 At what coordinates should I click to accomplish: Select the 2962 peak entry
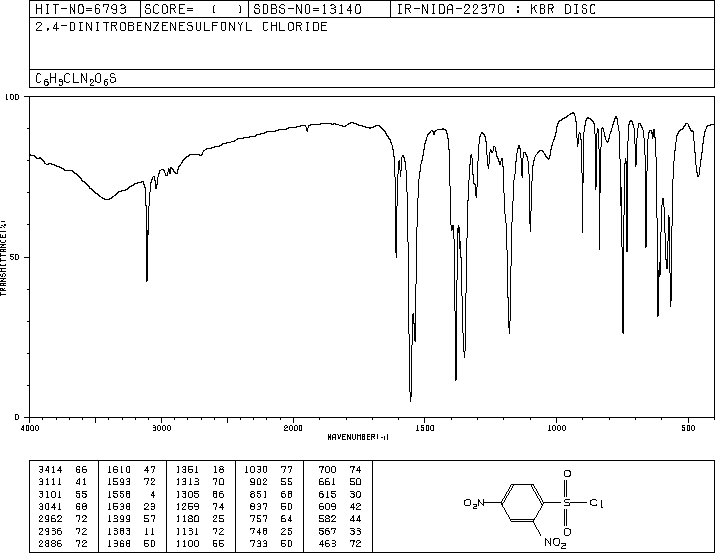[x=63, y=519]
